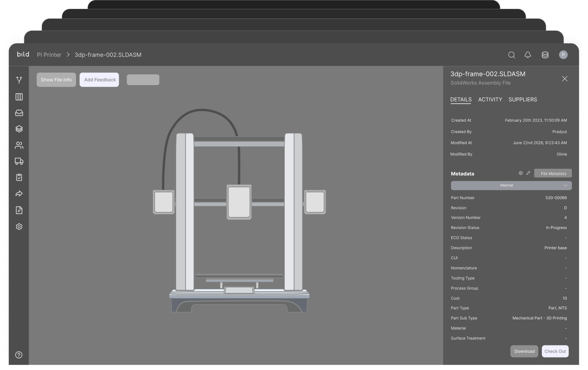The width and height of the screenshot is (588, 370).
Task: Switch to the ACTIVITY tab
Action: pyautogui.click(x=490, y=100)
